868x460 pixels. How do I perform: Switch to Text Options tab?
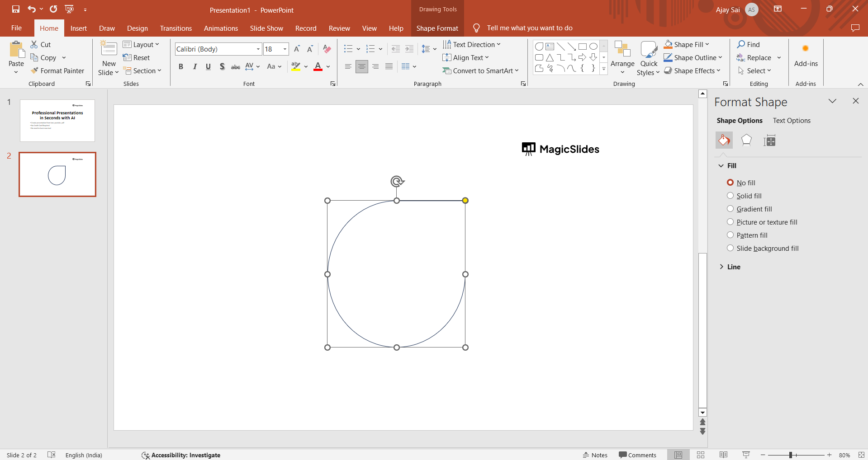(791, 121)
